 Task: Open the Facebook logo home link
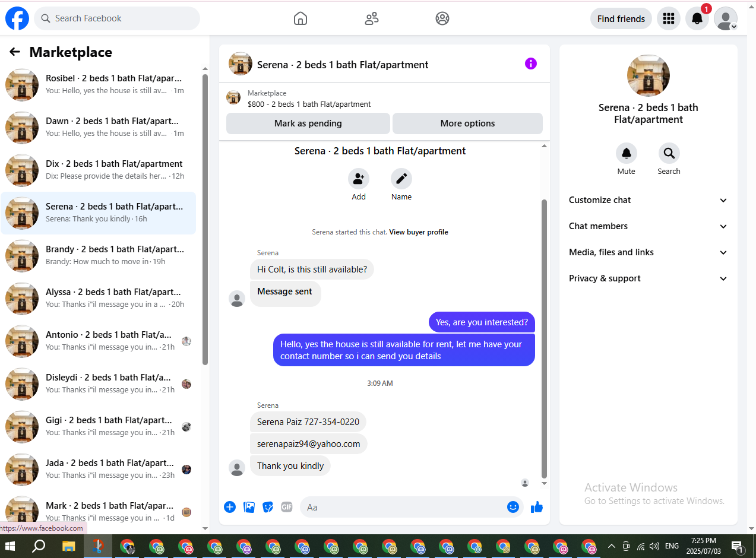(17, 18)
